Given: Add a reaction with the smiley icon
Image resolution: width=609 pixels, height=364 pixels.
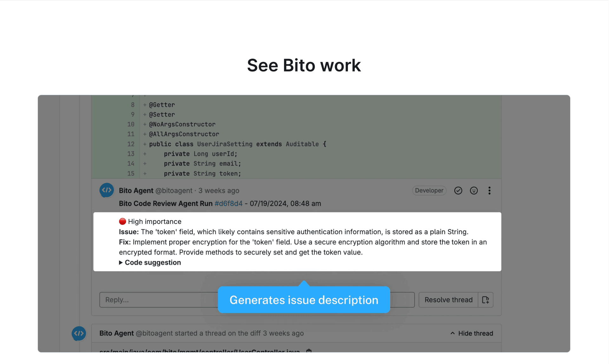Looking at the screenshot, I should (x=474, y=190).
